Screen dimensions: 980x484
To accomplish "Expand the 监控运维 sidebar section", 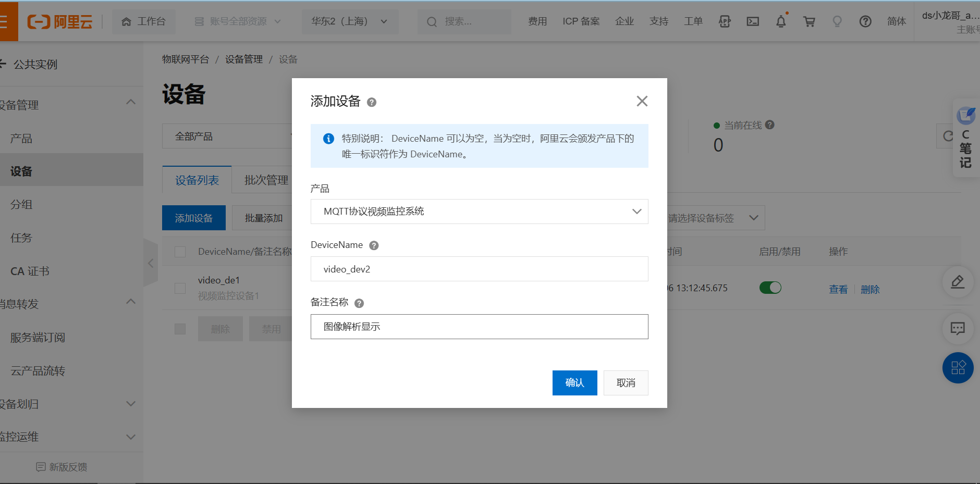I will tap(131, 437).
